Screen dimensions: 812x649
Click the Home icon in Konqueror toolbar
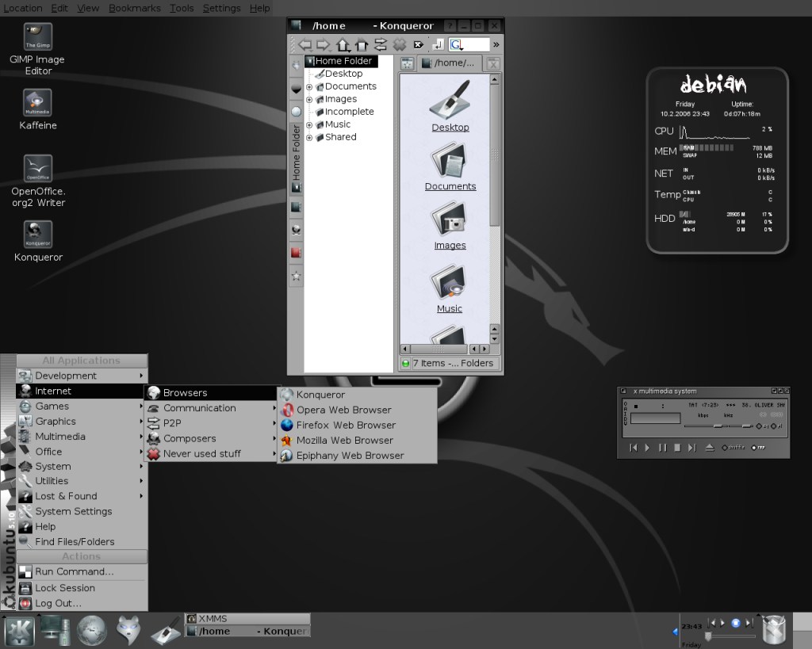(362, 45)
